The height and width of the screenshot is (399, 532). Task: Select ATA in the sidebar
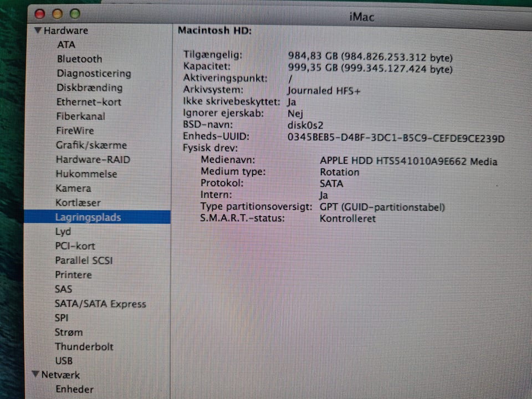tap(66, 45)
